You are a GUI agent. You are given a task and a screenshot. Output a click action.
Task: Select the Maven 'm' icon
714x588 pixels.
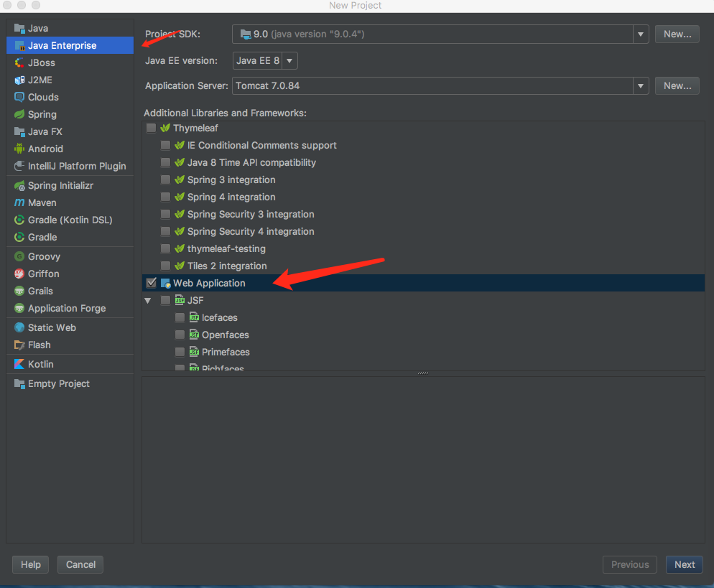pos(19,202)
